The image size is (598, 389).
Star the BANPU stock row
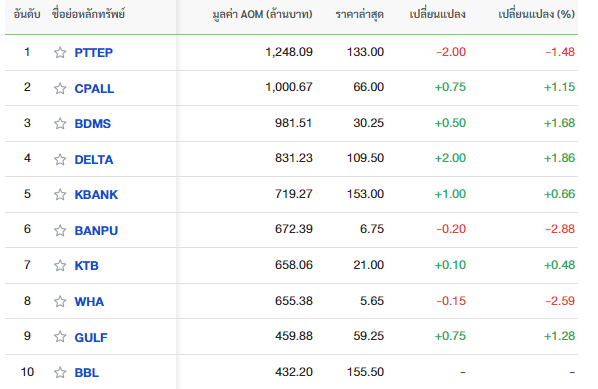(60, 230)
